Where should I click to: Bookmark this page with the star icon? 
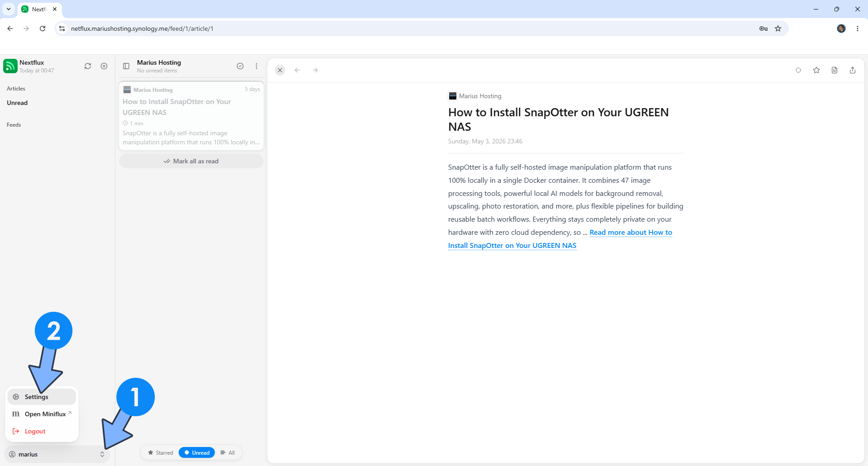pos(778,29)
